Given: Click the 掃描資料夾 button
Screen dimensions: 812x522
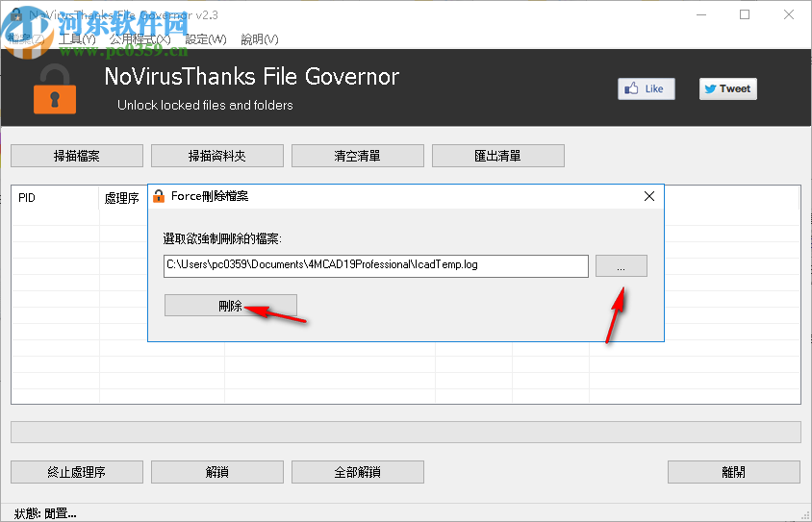Looking at the screenshot, I should point(217,156).
